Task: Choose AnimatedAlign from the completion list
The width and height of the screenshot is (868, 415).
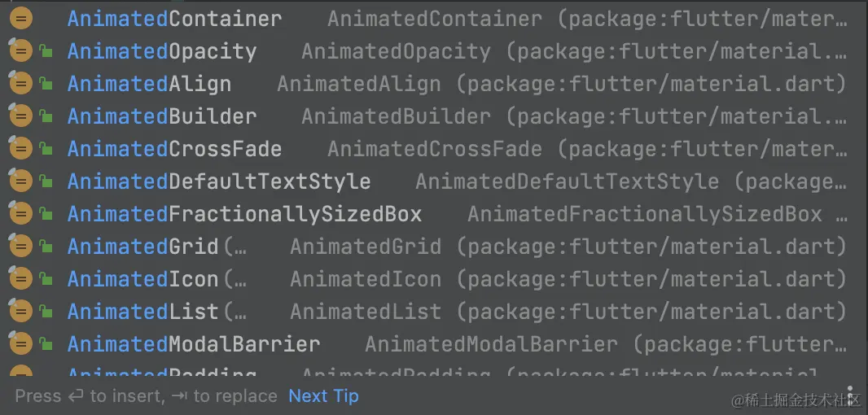Action: (x=149, y=84)
